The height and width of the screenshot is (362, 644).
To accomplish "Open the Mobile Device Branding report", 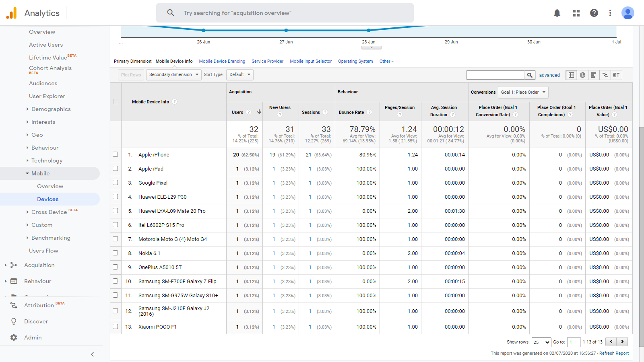I will pyautogui.click(x=222, y=61).
